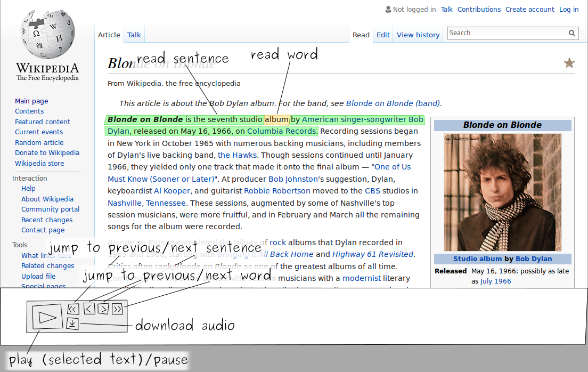The height and width of the screenshot is (372, 588).
Task: Go to Main page in sidebar
Action: (31, 101)
